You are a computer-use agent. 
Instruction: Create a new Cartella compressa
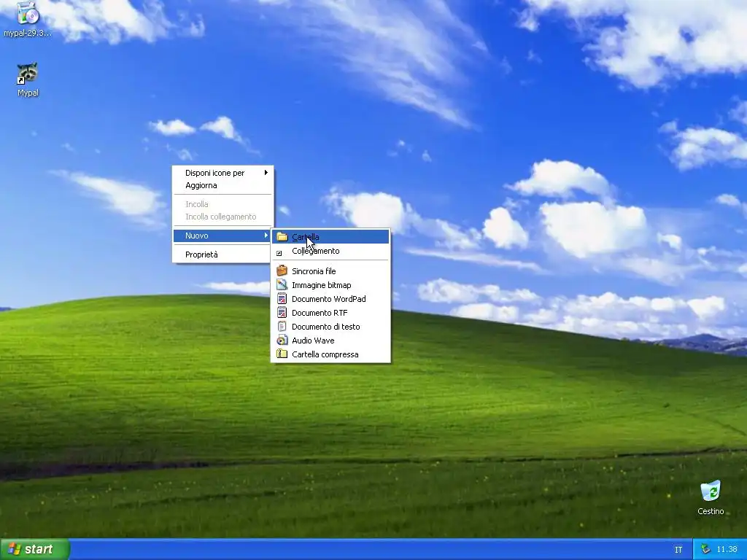[330, 354]
